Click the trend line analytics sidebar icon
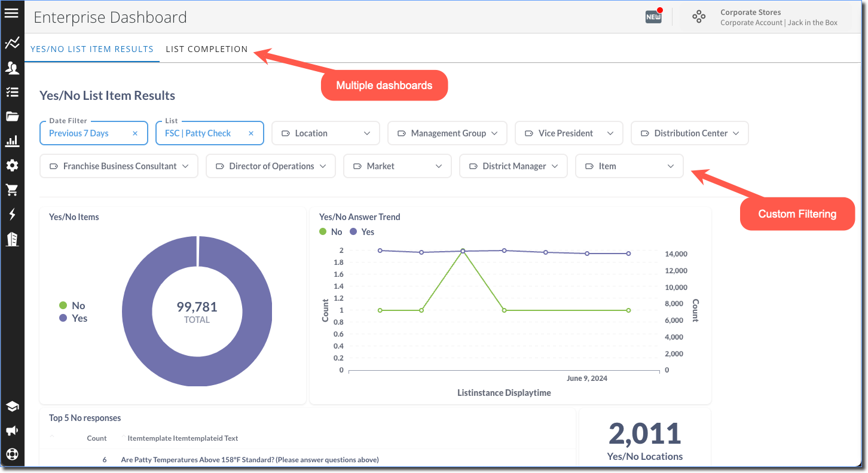Screen dimensions: 868x473 12,43
